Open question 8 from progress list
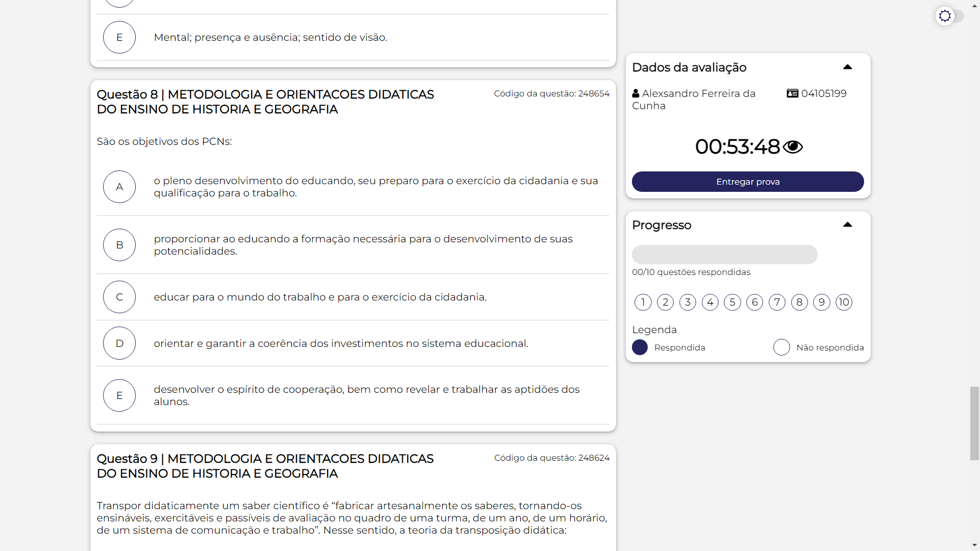 click(x=799, y=303)
